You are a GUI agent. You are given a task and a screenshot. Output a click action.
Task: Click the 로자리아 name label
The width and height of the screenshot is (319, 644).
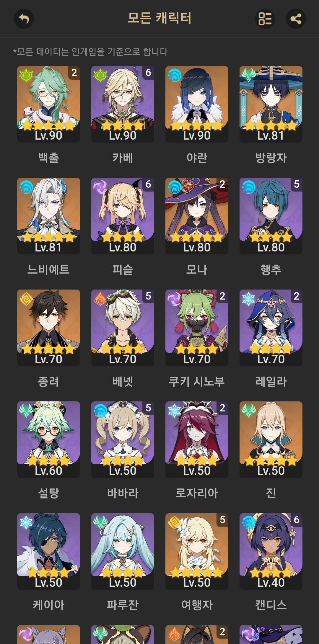(197, 493)
